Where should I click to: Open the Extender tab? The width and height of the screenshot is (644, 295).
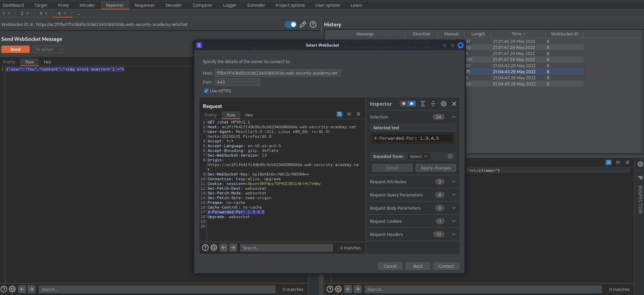256,5
